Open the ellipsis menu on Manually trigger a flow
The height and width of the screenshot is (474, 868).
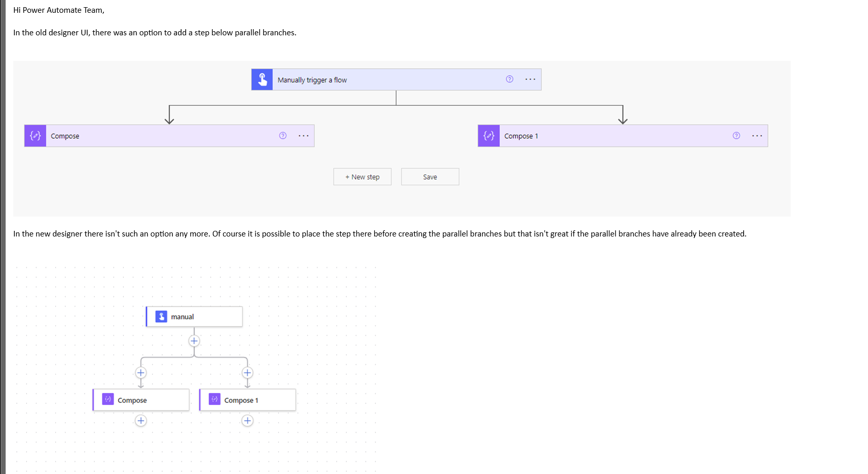(x=530, y=79)
